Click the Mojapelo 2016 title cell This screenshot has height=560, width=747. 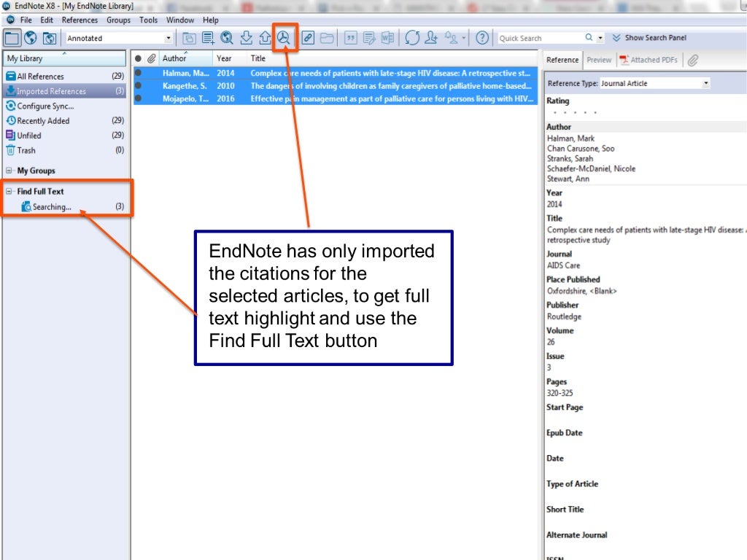click(392, 98)
